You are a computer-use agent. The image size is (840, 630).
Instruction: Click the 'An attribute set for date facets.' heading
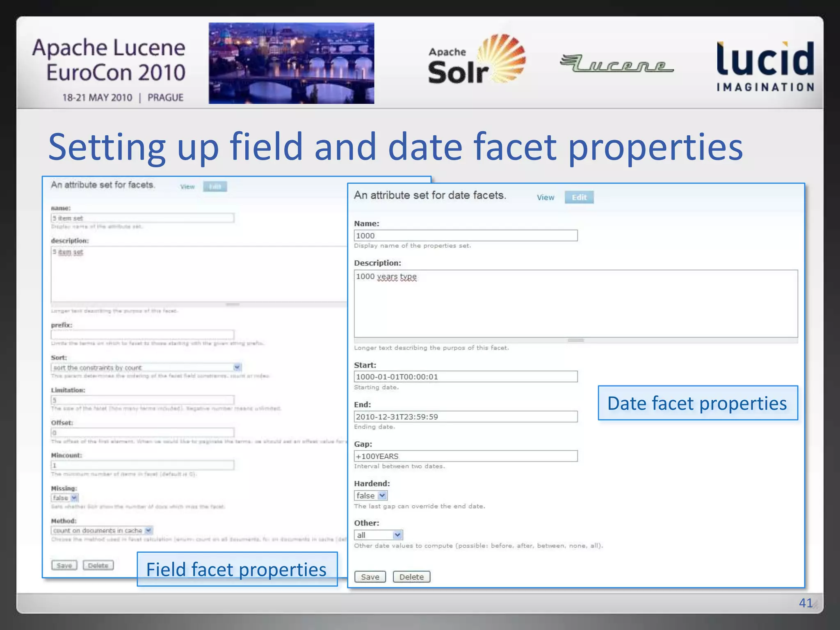pos(430,195)
